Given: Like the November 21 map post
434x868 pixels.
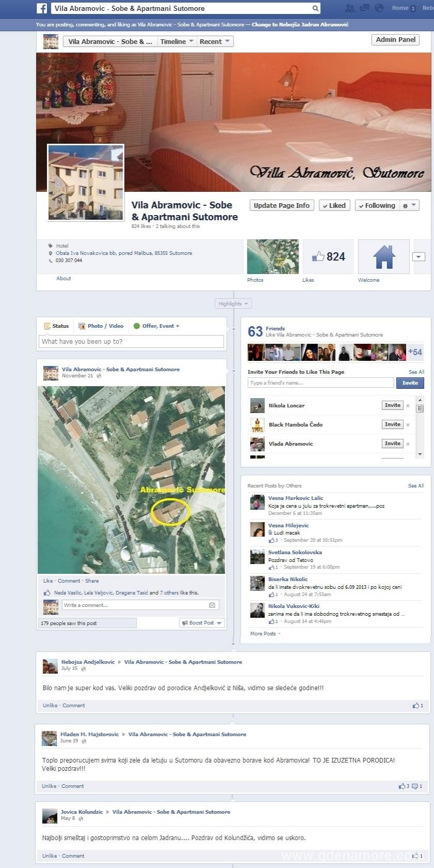Looking at the screenshot, I should pos(48,581).
